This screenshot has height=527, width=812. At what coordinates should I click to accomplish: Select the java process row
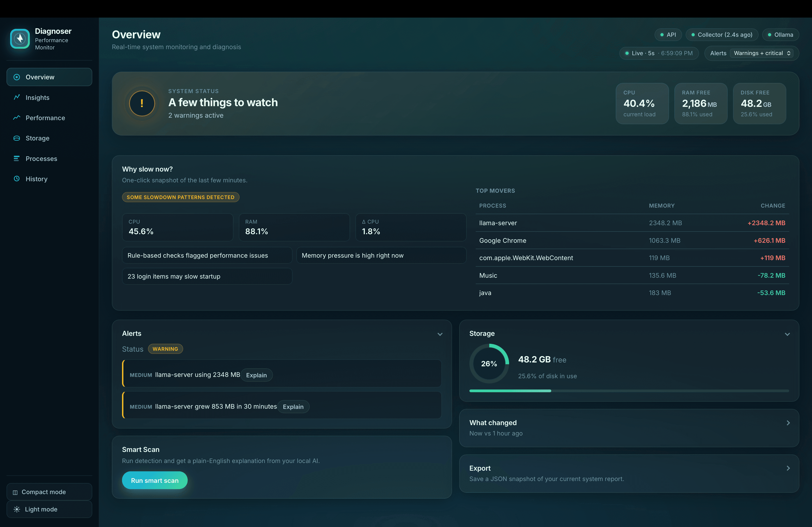[632, 293]
